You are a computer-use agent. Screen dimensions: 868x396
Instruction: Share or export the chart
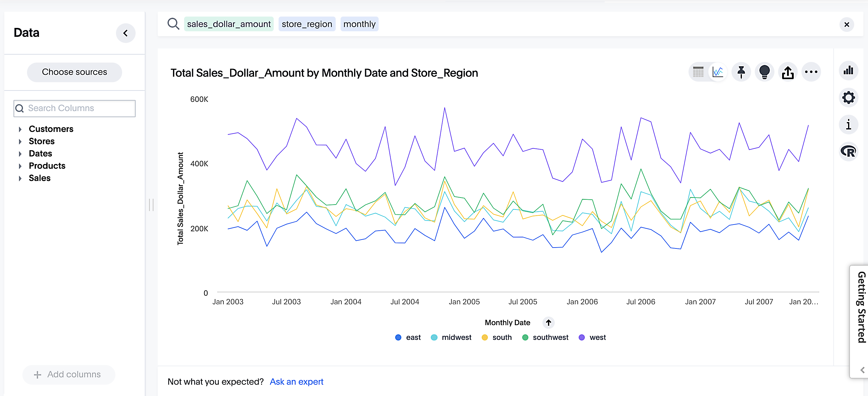click(x=788, y=72)
